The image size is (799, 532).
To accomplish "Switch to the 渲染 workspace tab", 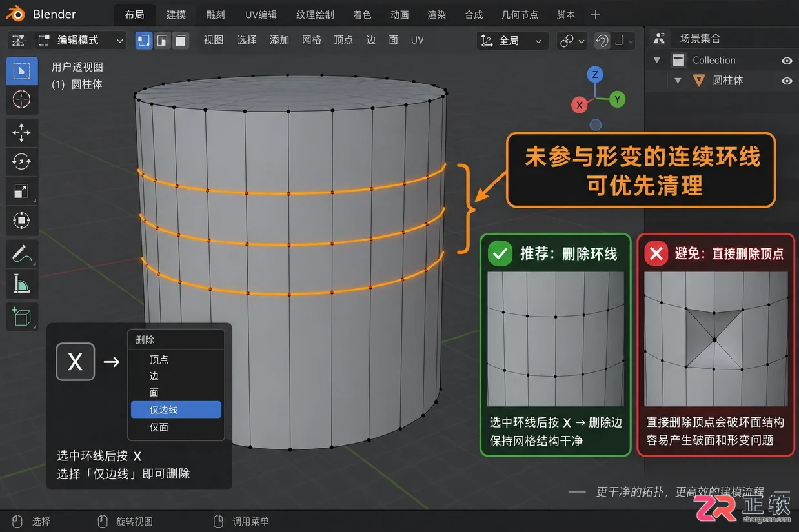I will click(437, 14).
